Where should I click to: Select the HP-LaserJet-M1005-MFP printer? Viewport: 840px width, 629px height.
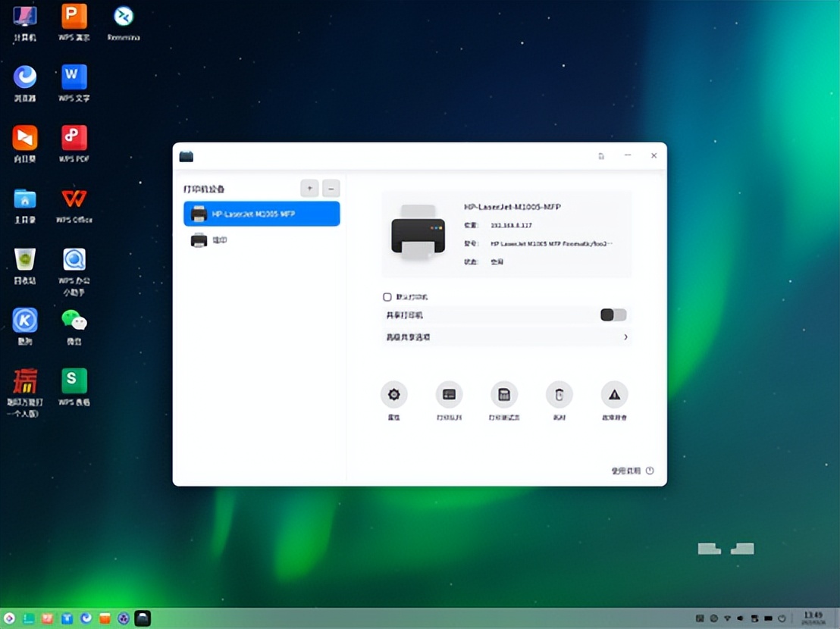[261, 214]
